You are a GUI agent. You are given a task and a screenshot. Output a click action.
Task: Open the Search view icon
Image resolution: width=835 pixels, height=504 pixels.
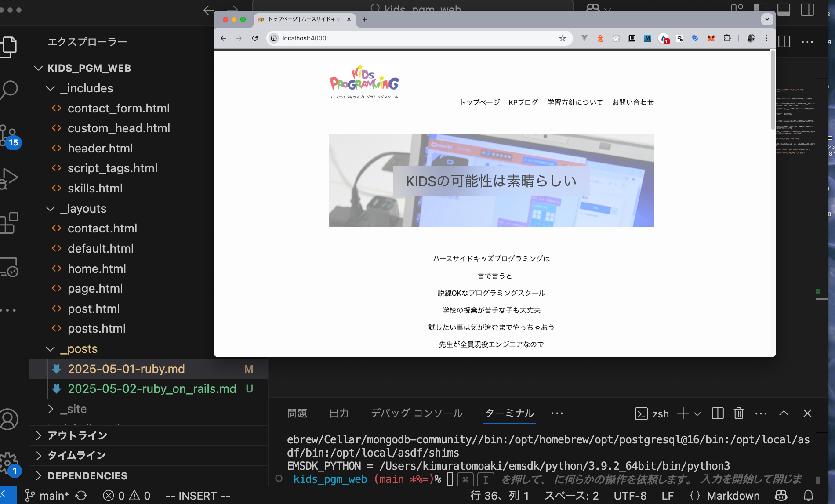point(9,90)
